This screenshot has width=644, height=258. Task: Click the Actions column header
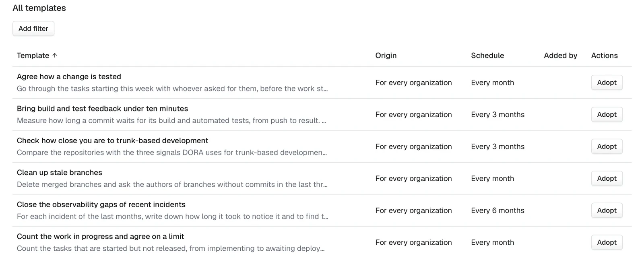604,56
